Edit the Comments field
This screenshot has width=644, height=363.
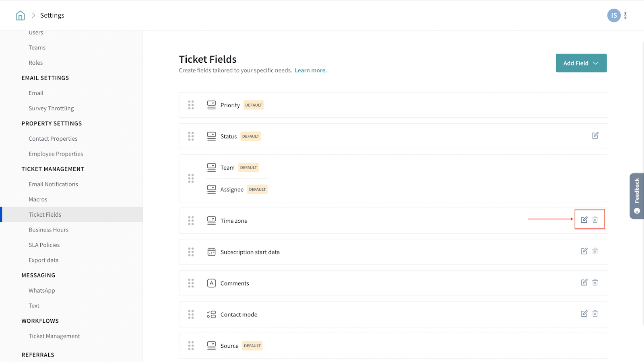(584, 283)
